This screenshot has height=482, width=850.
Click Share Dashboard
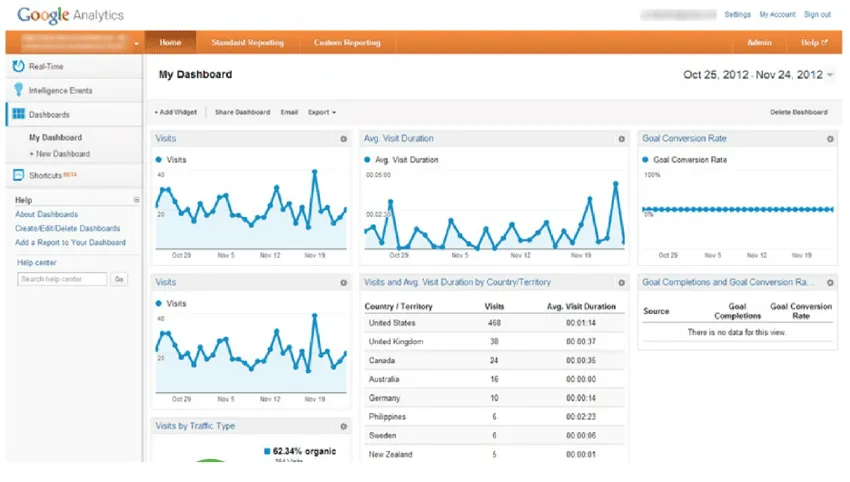[242, 112]
